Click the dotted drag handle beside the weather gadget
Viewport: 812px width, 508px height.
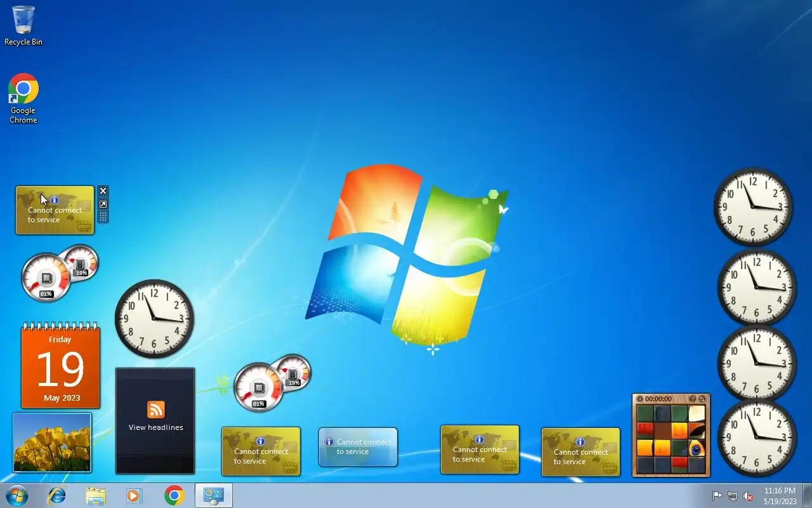coord(103,217)
